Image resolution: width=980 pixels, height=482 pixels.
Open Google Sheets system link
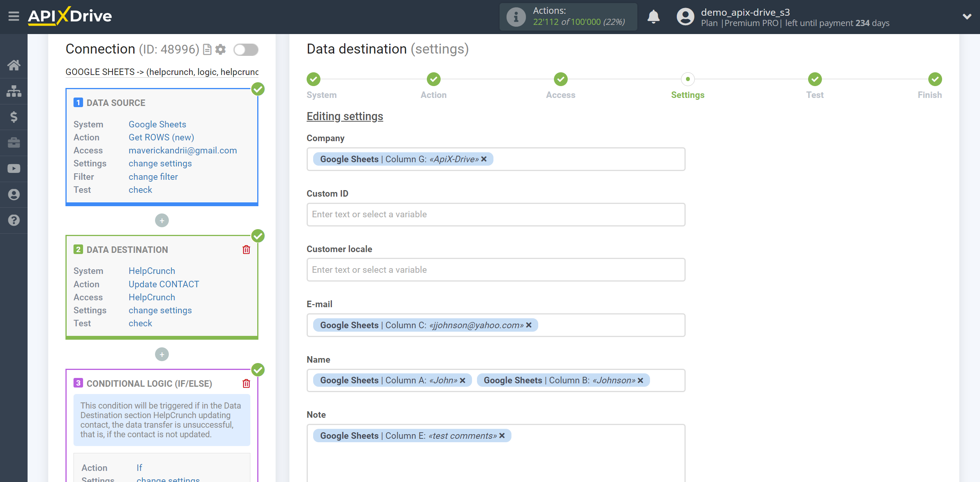[157, 124]
